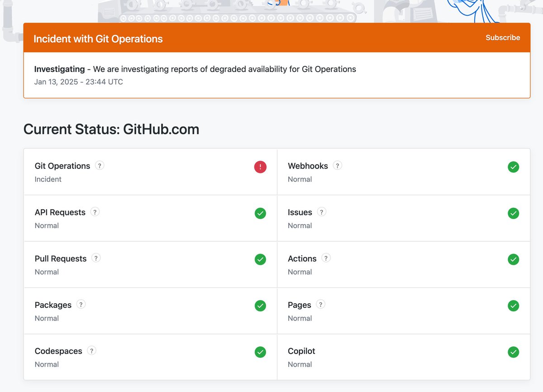Select the green check for API Requests

point(260,213)
